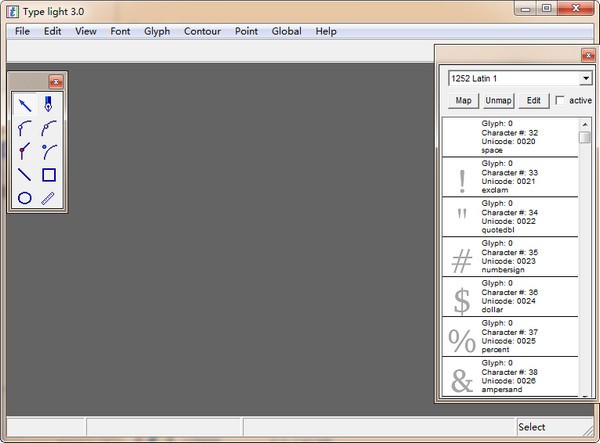Screen dimensions: 600x443
Task: Open the Help menu
Action: 326,31
